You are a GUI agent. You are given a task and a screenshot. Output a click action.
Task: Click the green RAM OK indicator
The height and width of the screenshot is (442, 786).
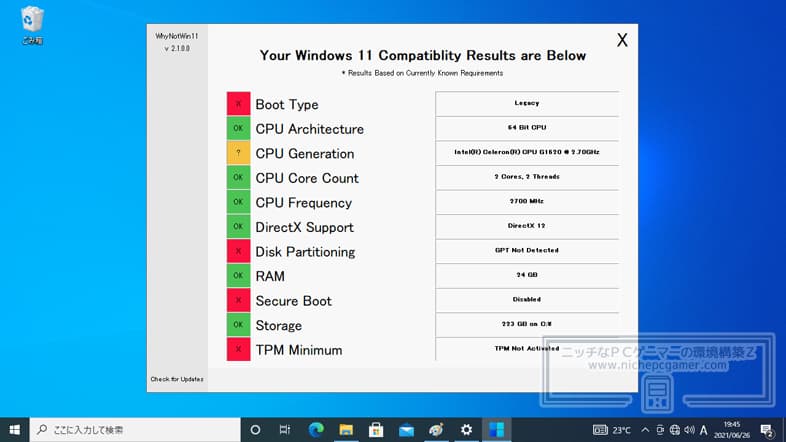238,276
